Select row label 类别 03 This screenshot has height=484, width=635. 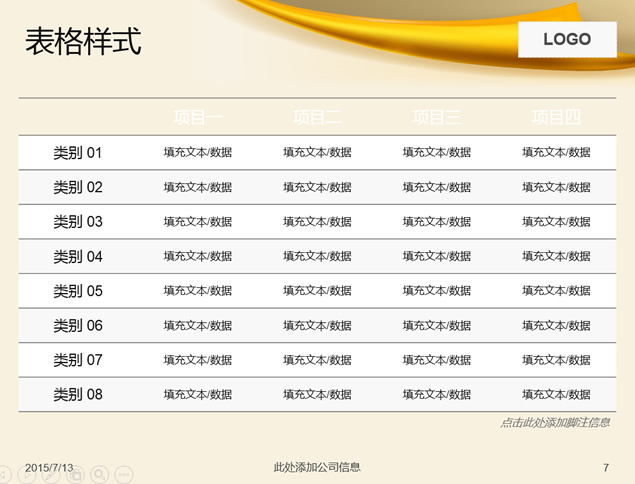pyautogui.click(x=78, y=222)
